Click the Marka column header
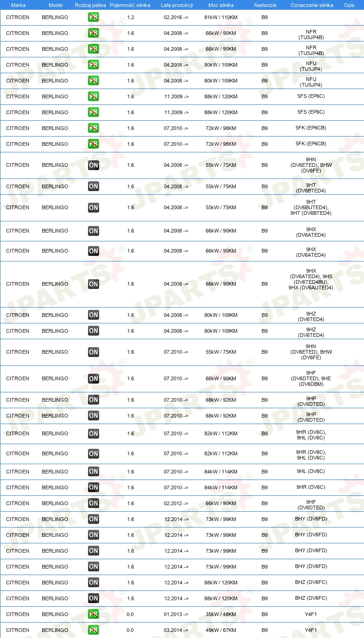 point(18,5)
